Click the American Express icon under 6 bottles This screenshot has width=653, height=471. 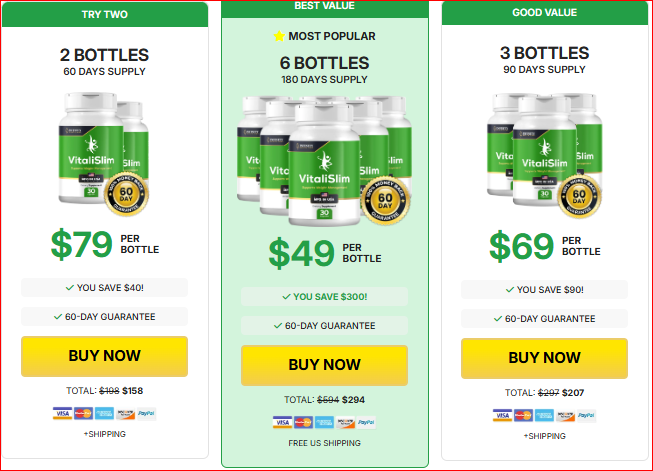pos(324,422)
